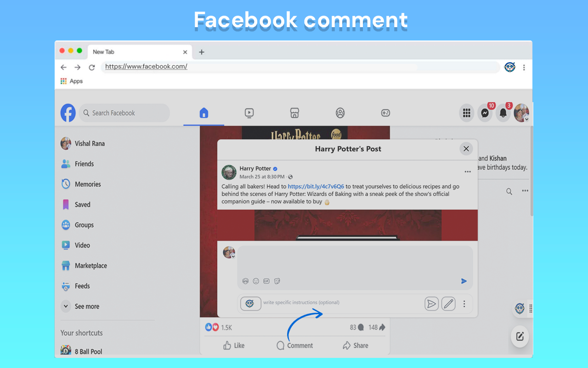The height and width of the screenshot is (368, 588).
Task: Open the Video (Watch) tab icon
Action: point(249,113)
